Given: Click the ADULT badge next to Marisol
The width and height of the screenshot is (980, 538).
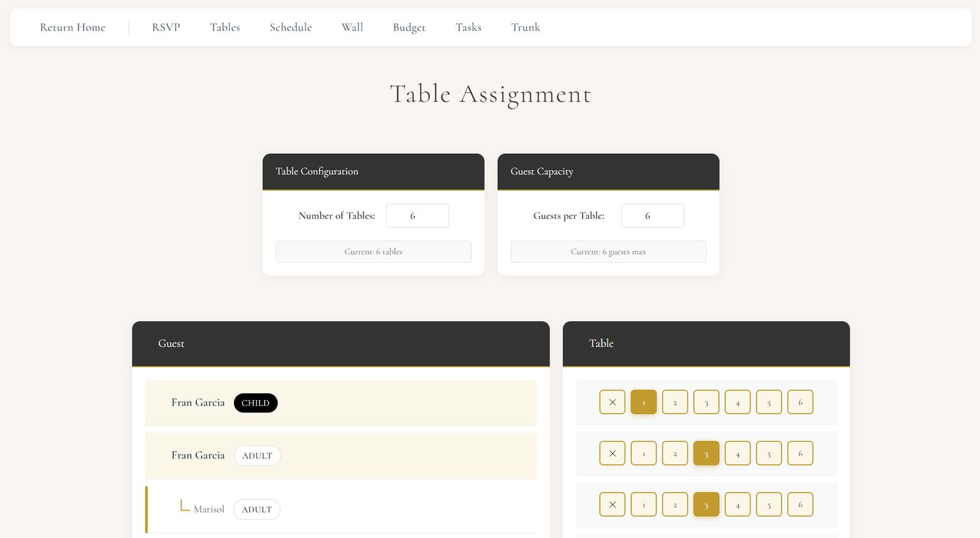Looking at the screenshot, I should pyautogui.click(x=257, y=510).
